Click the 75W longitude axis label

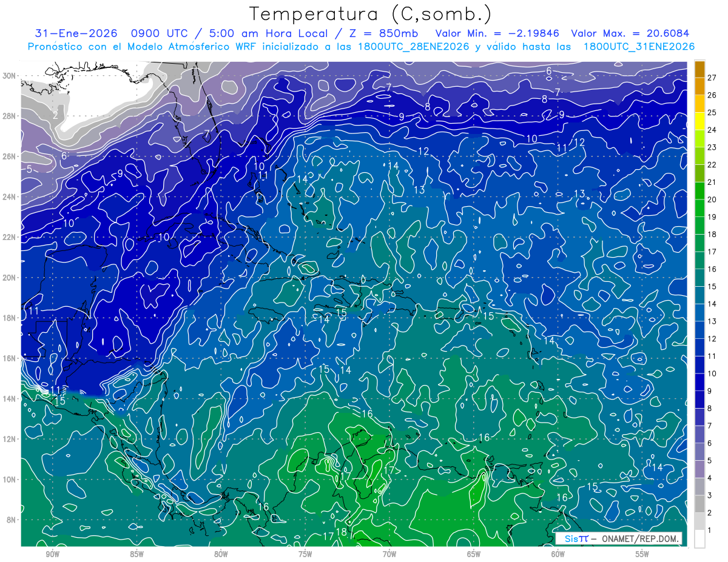click(x=305, y=555)
